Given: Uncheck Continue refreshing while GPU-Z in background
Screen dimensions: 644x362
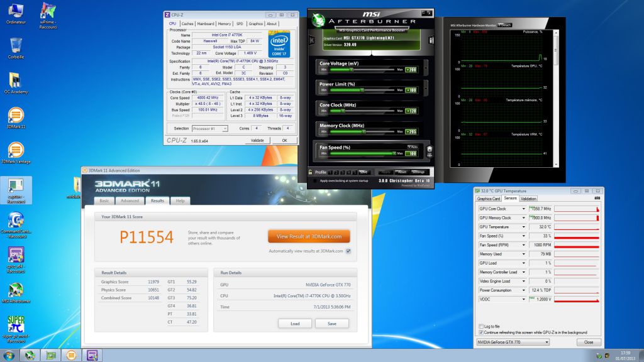Looking at the screenshot, I should [481, 332].
